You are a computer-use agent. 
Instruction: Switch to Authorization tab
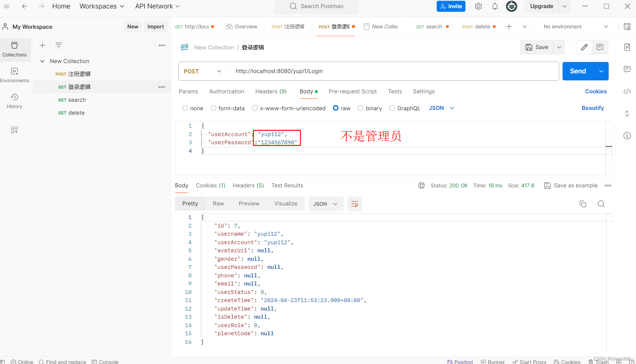pos(227,91)
